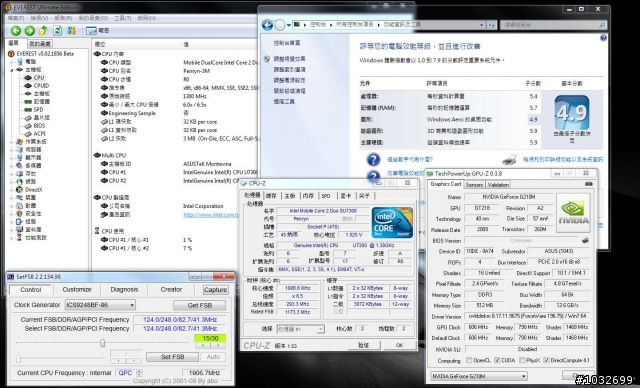Click the lower SetFSB slider thumb
This screenshot has height=388, width=640.
[18, 358]
